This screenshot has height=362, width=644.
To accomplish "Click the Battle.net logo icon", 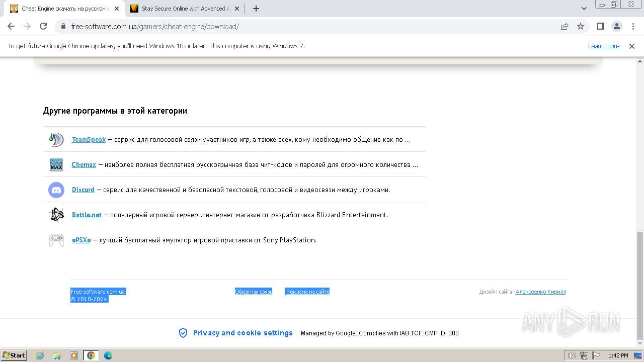I will (x=56, y=215).
